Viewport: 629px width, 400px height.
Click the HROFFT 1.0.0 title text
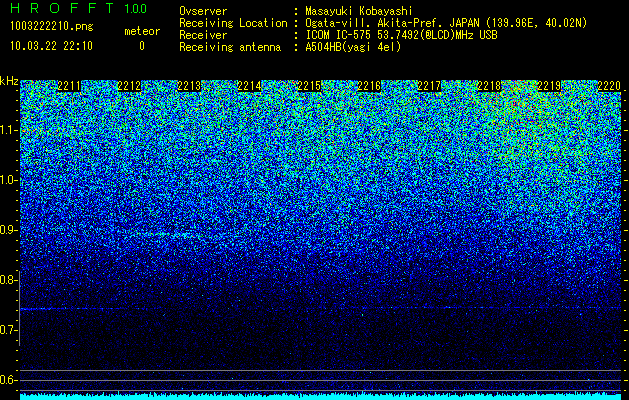click(79, 8)
